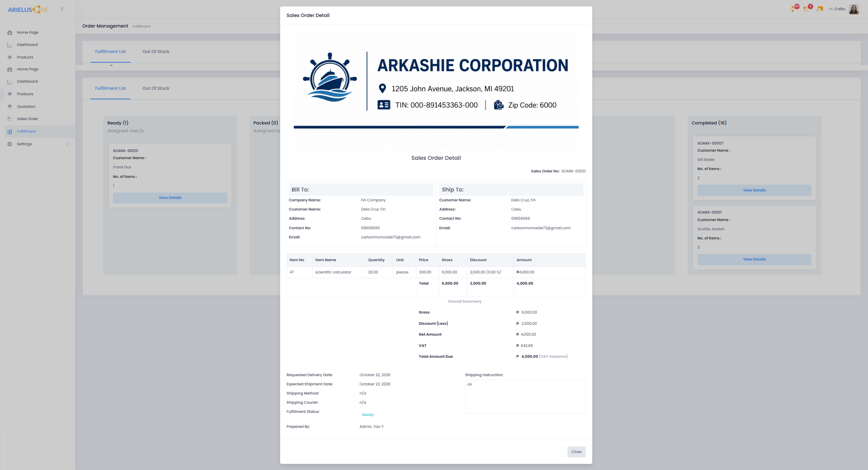View Details of order SOARK-00007 card

tap(754, 190)
